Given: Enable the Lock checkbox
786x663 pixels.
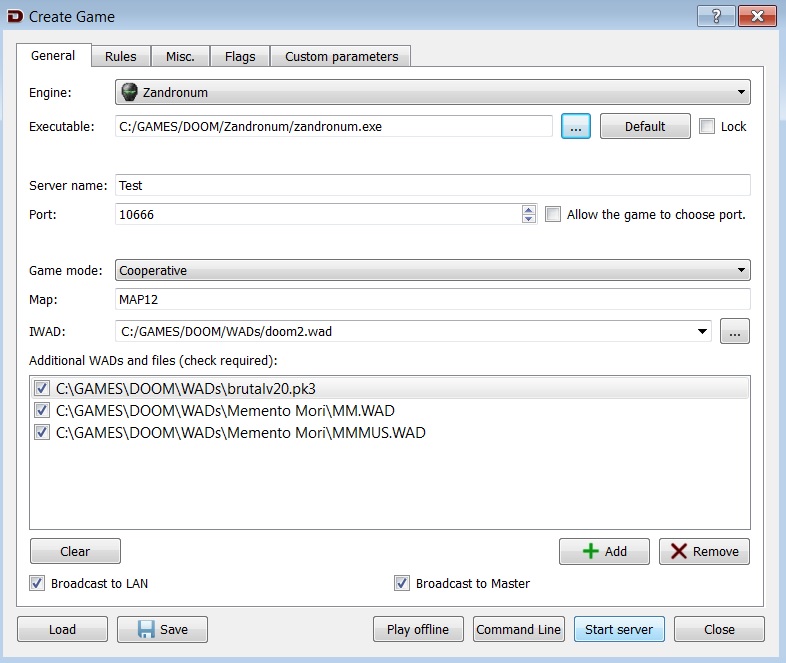Looking at the screenshot, I should 708,126.
